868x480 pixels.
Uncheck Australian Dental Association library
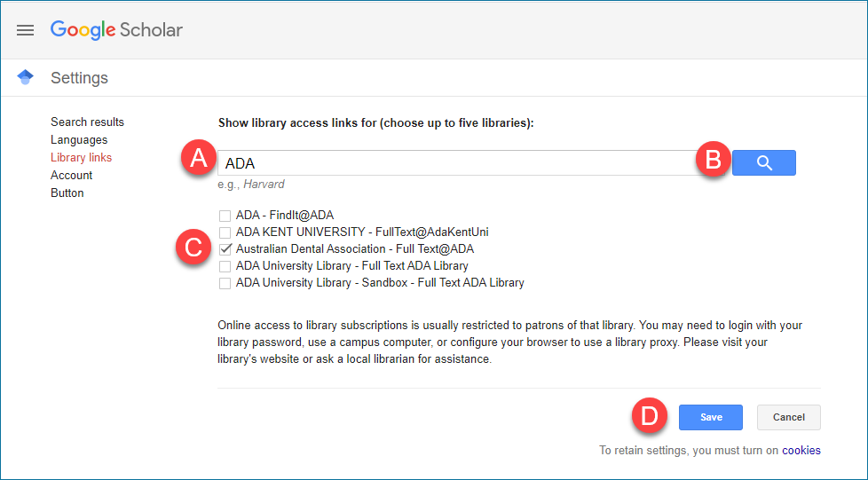click(x=225, y=249)
